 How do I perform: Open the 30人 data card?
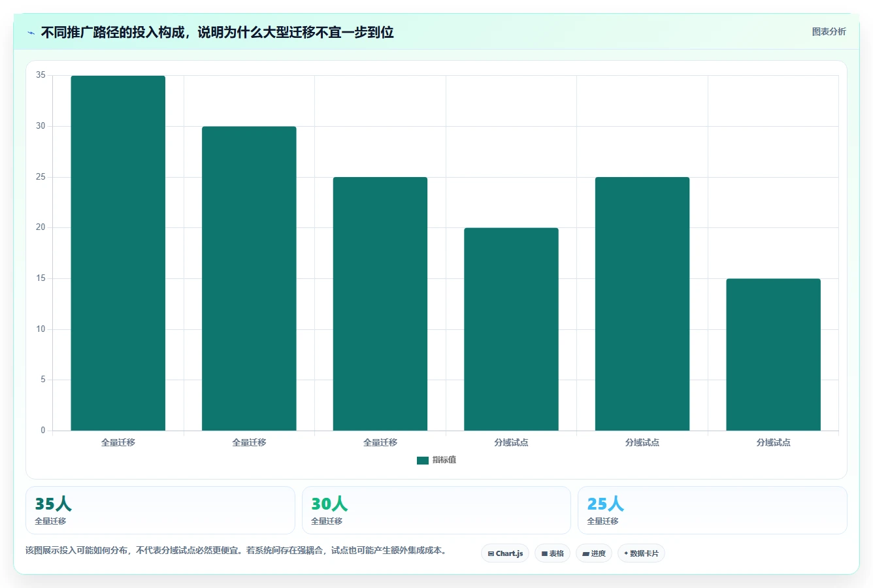436,510
